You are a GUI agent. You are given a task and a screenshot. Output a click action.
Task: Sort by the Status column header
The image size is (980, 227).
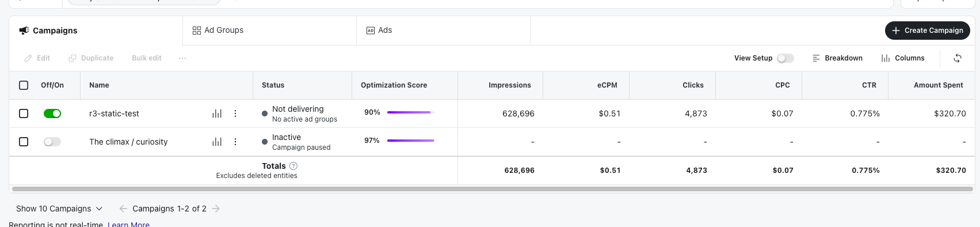[273, 85]
